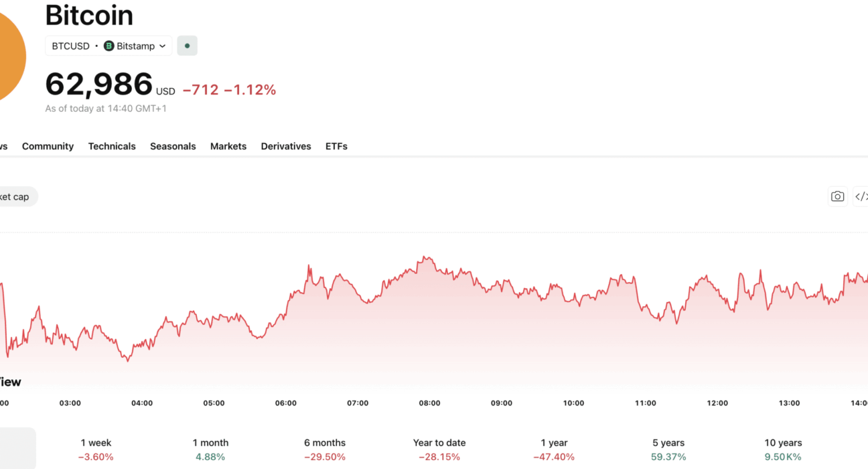Click the camera snapshot icon
This screenshot has width=868, height=469.
pyautogui.click(x=837, y=196)
